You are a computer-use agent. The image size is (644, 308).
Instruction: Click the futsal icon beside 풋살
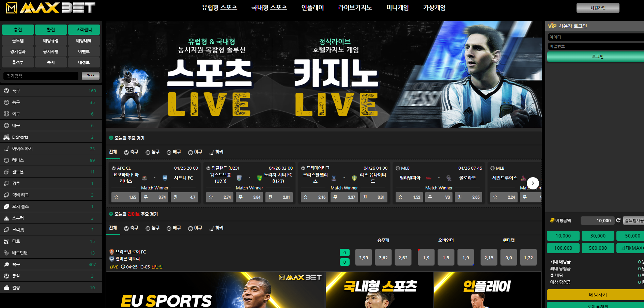6,276
